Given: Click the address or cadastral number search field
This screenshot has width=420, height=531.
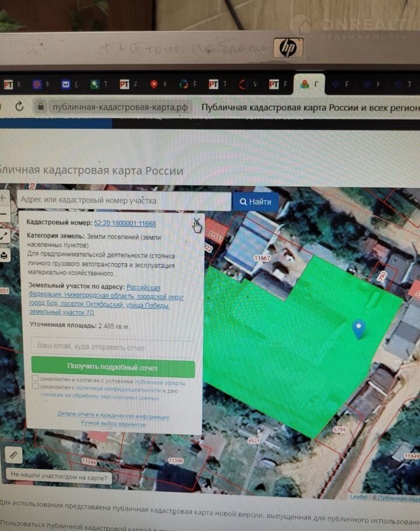Looking at the screenshot, I should click(124, 201).
